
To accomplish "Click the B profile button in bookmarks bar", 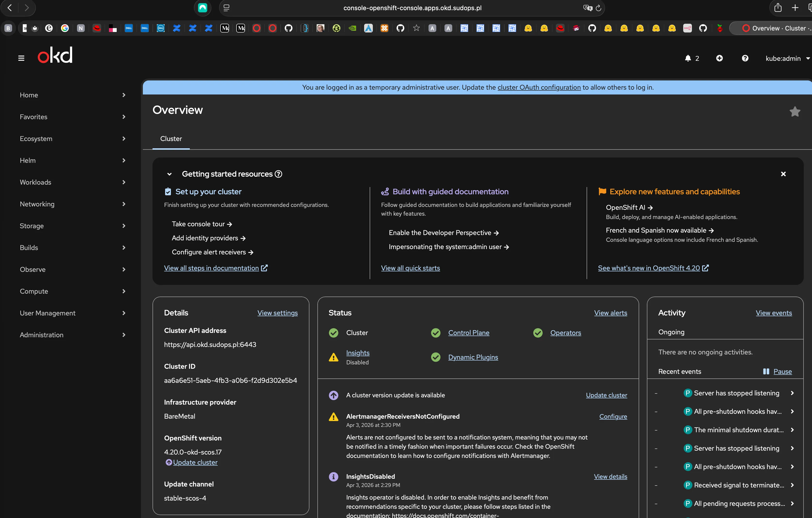I will tap(8, 28).
